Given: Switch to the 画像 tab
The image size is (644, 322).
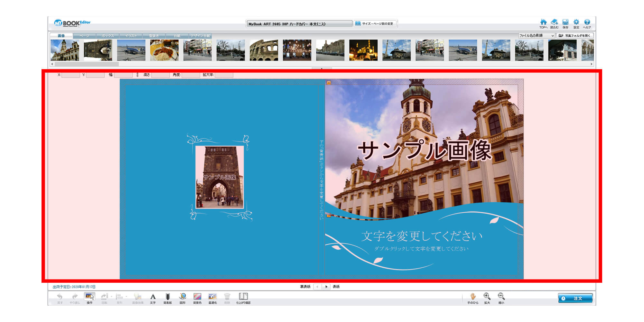Looking at the screenshot, I should pos(61,36).
